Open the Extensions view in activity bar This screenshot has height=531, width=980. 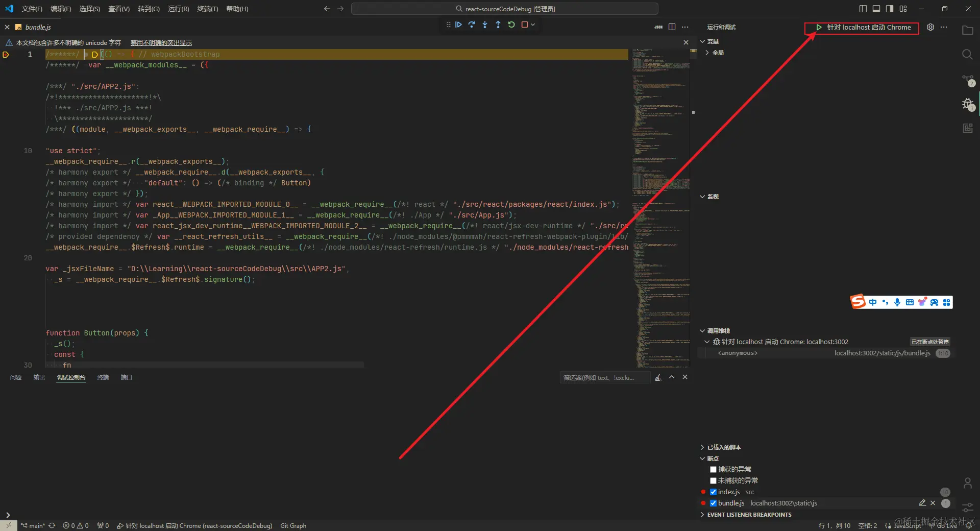click(x=967, y=128)
